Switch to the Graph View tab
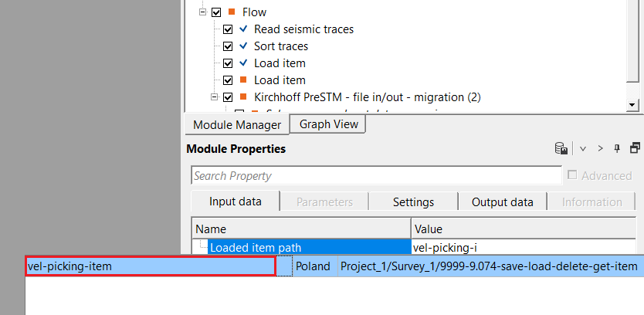 coord(327,124)
